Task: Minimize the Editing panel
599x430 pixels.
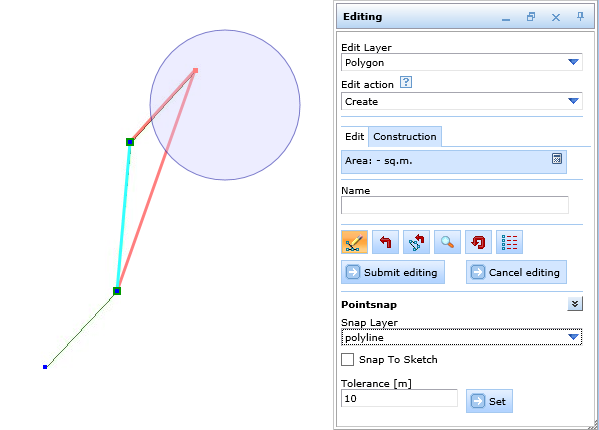Action: coord(506,19)
